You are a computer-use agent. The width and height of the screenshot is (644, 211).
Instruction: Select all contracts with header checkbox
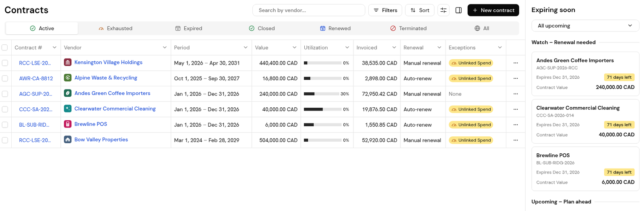5,48
